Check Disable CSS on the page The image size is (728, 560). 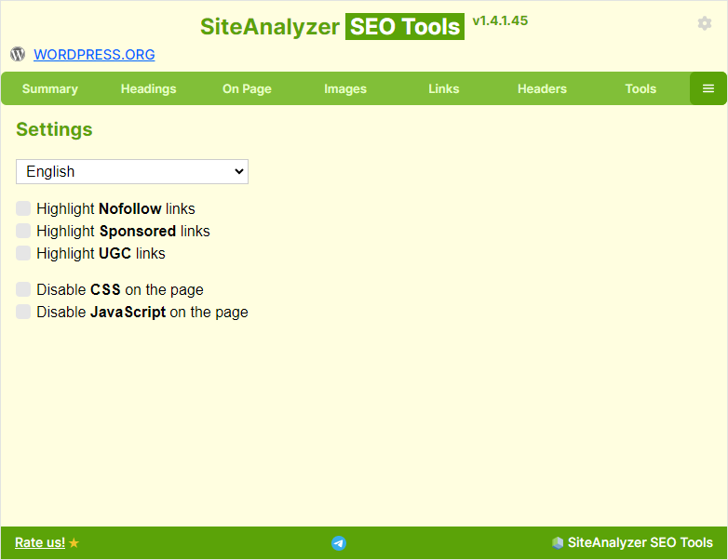tap(23, 289)
